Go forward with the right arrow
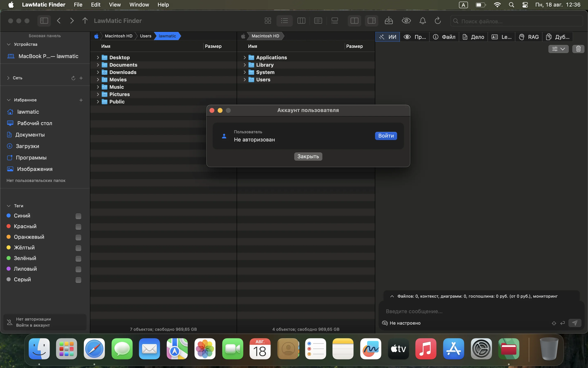Screen dimensions: 588x368 pyautogui.click(x=72, y=21)
